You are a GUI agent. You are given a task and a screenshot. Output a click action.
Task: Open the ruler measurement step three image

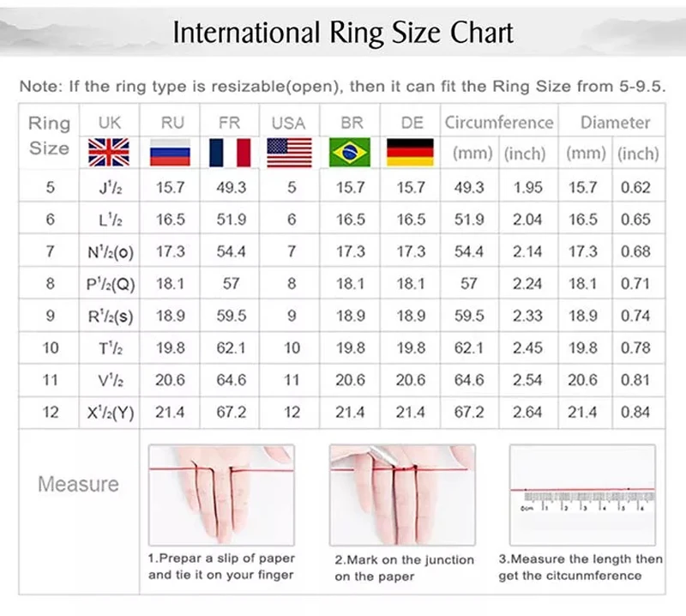[x=583, y=495]
